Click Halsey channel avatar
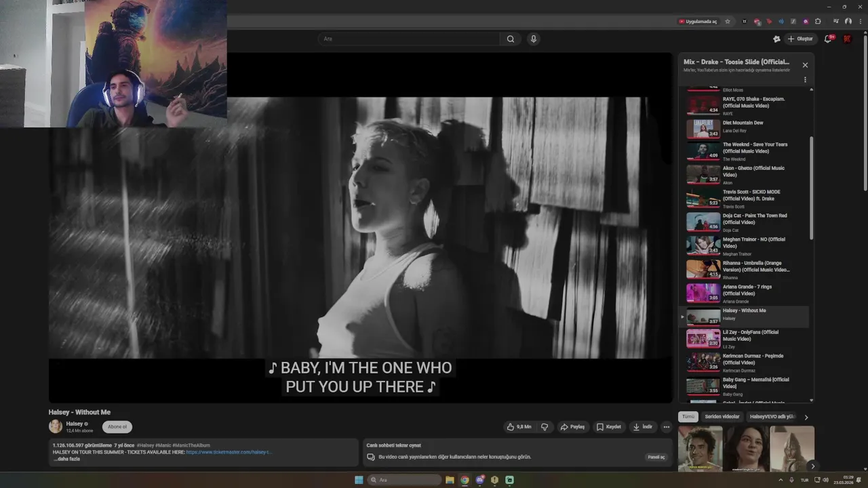The height and width of the screenshot is (488, 868). coord(55,426)
